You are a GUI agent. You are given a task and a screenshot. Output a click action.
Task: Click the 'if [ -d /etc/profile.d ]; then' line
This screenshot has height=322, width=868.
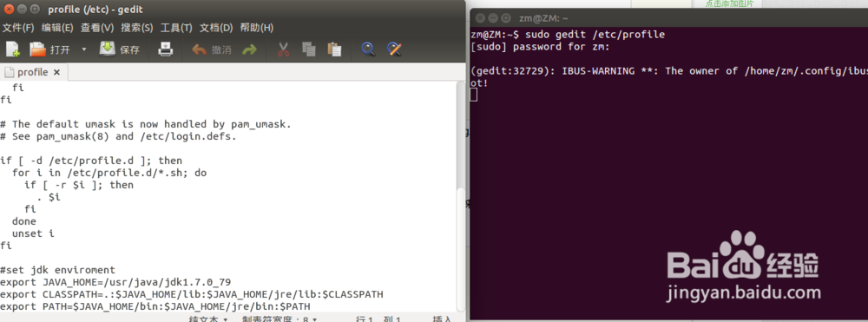(91, 161)
